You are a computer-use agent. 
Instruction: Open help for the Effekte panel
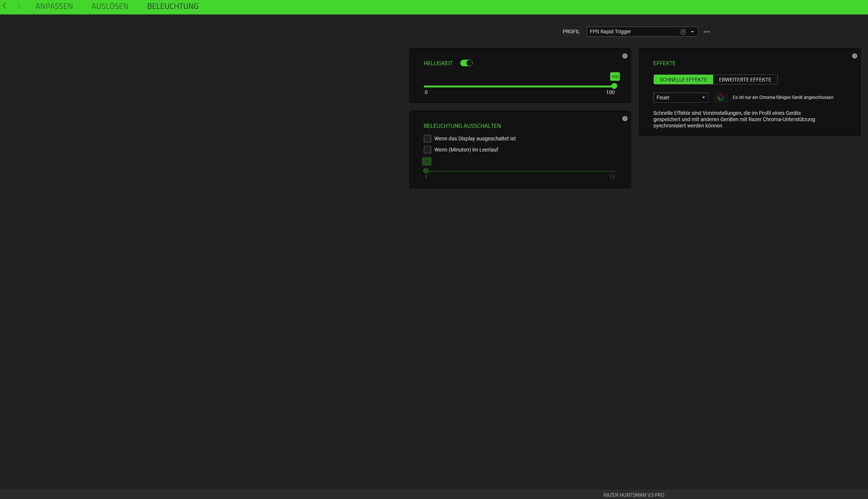(854, 56)
